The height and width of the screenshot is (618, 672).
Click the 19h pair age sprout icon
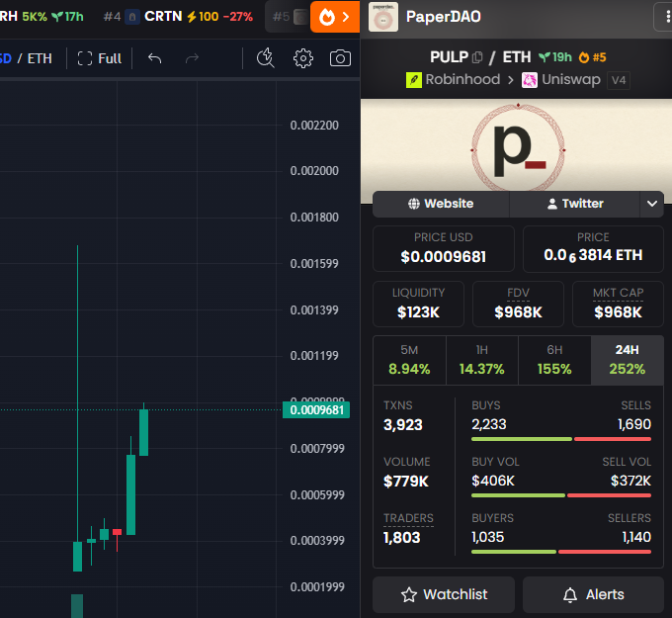(x=545, y=57)
